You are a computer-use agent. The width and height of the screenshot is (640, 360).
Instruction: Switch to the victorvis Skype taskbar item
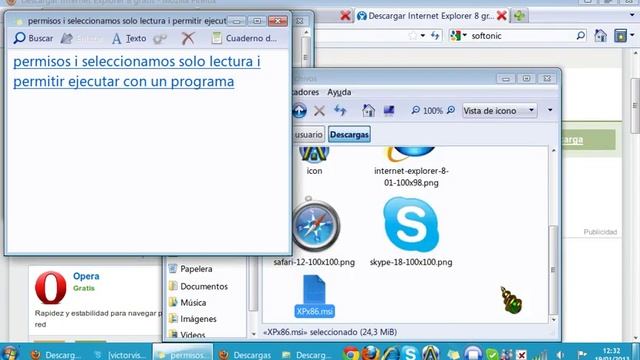(x=120, y=355)
